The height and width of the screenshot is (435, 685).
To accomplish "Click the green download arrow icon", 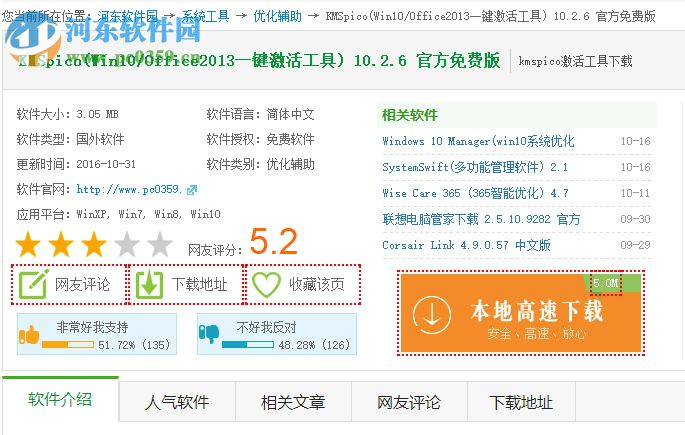I will coord(149,284).
